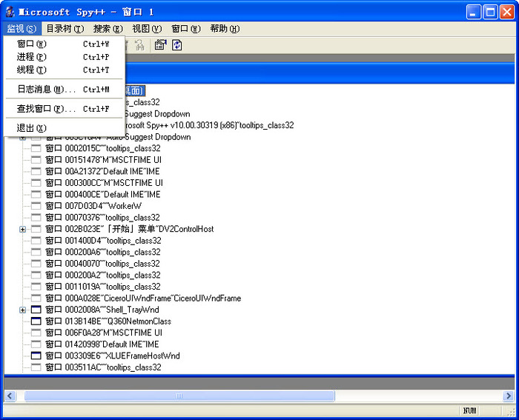Choose 退出(X) from the dropdown menu
This screenshot has width=519, height=420.
pyautogui.click(x=65, y=128)
